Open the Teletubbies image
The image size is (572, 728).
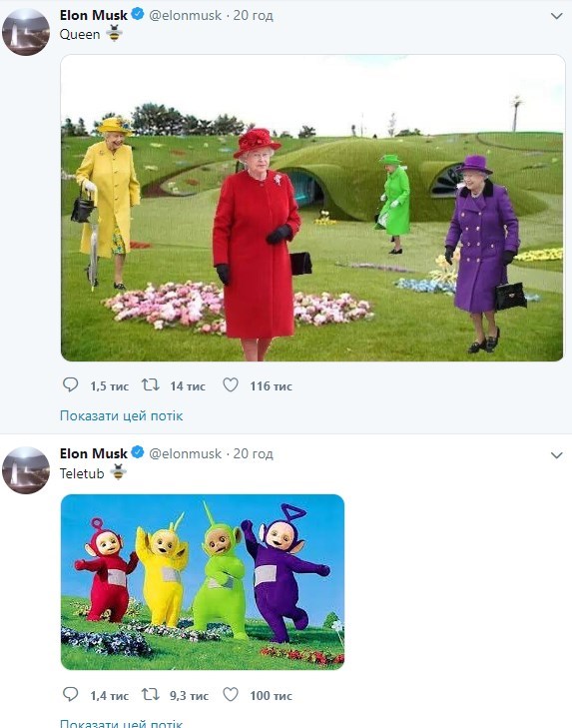[x=203, y=582]
